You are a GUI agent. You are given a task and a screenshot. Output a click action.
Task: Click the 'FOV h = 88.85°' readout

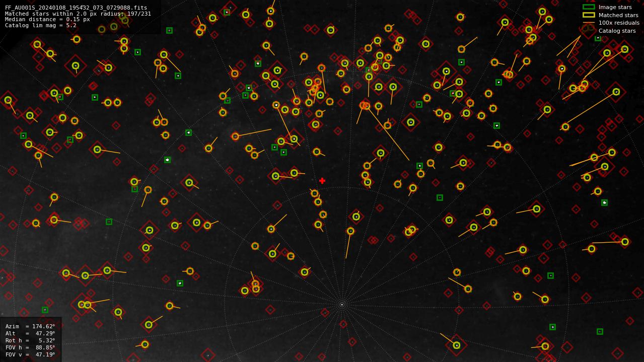click(30, 347)
